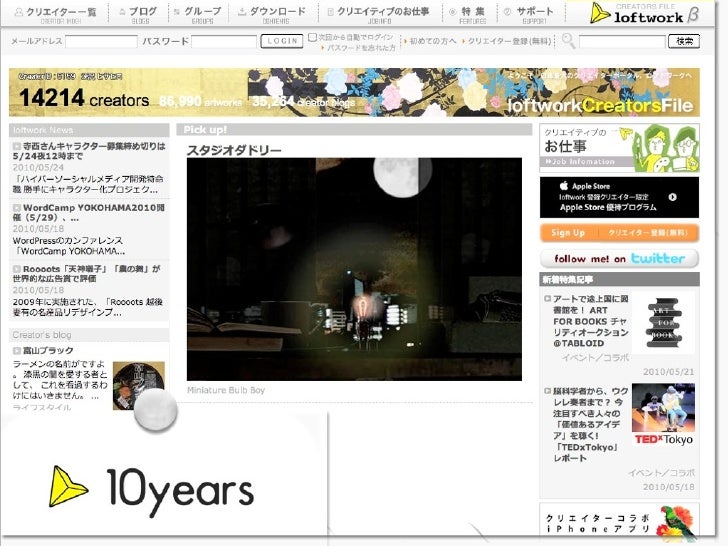Viewport: 728px width, 546px height.
Task: Open ダウンロード downloads menu item
Action: [272, 14]
